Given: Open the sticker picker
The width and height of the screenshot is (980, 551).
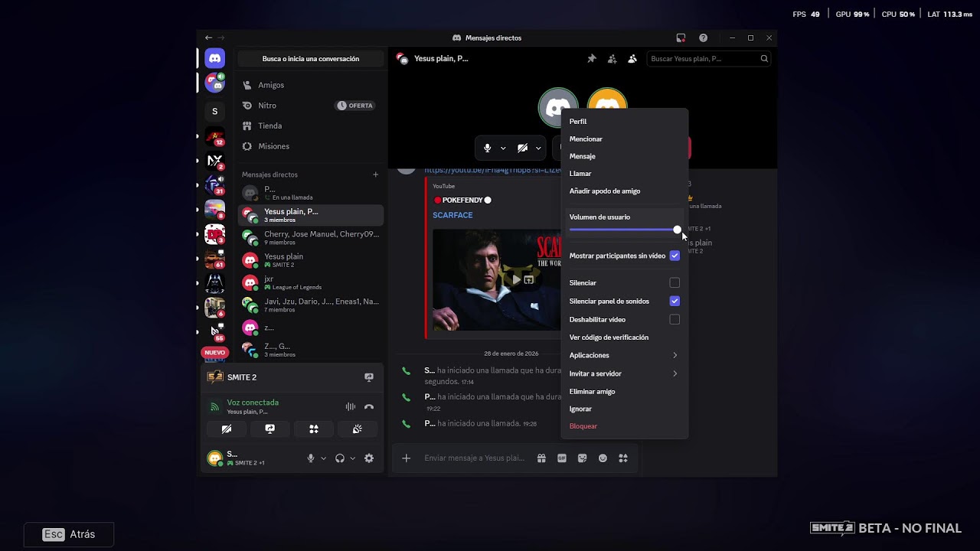Looking at the screenshot, I should click(x=583, y=458).
